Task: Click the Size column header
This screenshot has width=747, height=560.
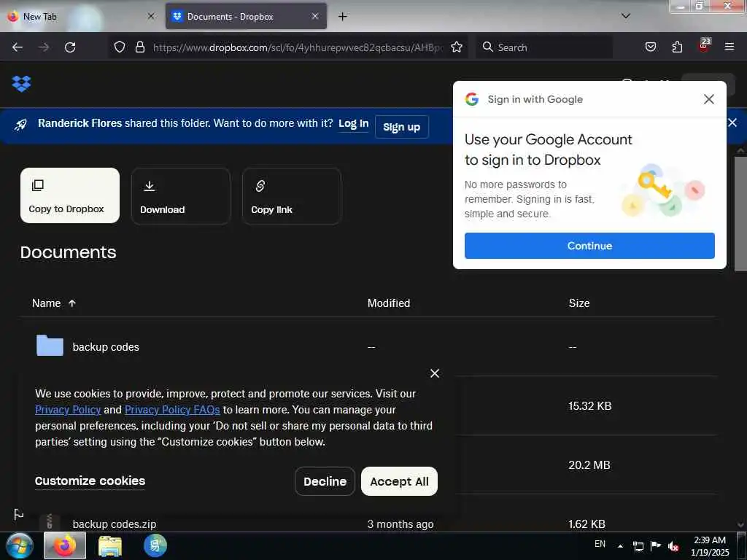Action: pos(579,303)
